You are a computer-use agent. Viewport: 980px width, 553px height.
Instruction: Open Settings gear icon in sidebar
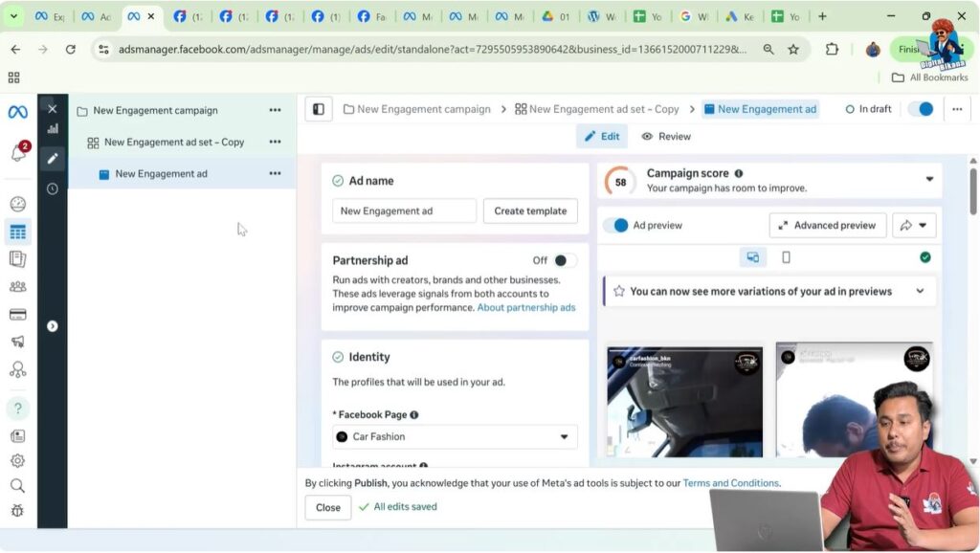point(18,460)
